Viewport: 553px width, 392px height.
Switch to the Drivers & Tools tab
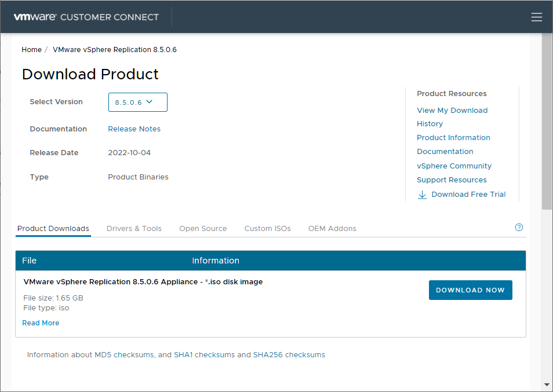pos(134,229)
